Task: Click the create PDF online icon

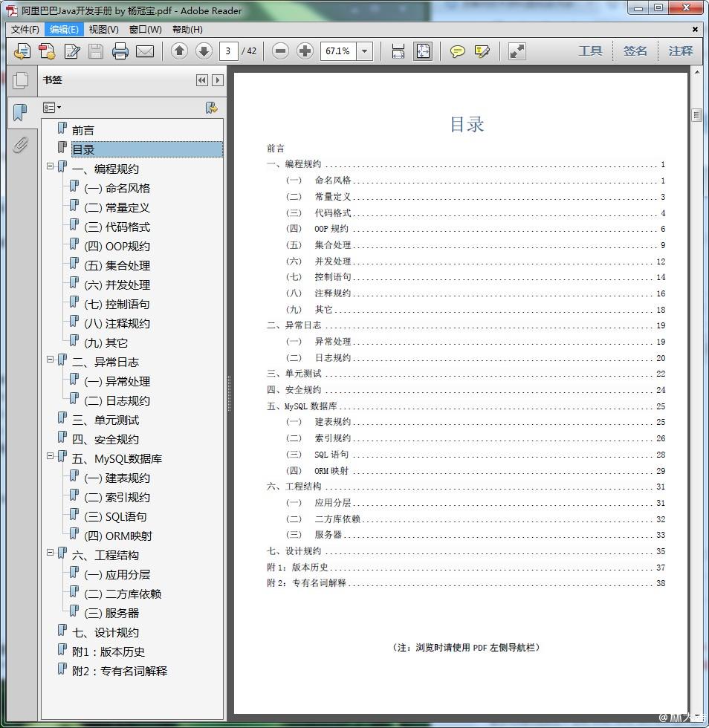Action: coord(22,51)
